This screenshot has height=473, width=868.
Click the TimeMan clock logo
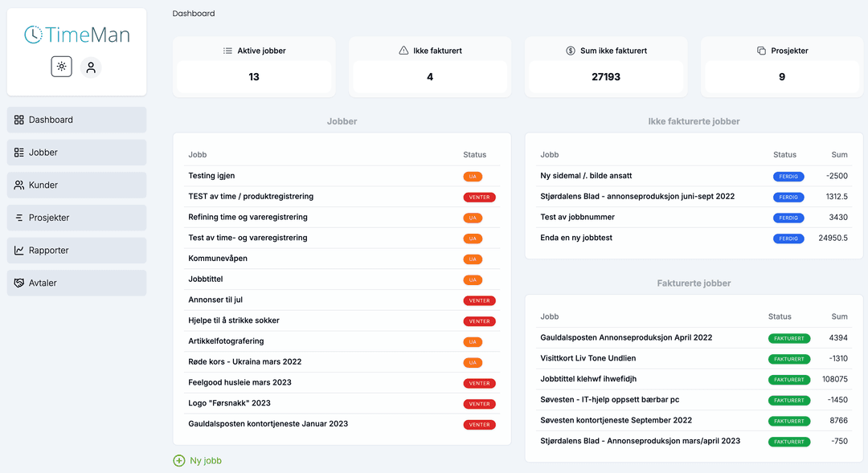point(33,35)
